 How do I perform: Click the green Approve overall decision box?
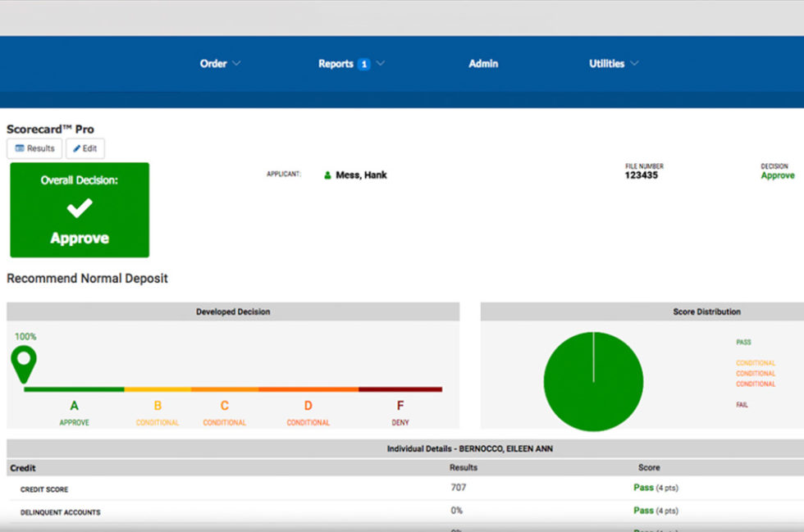(x=80, y=210)
